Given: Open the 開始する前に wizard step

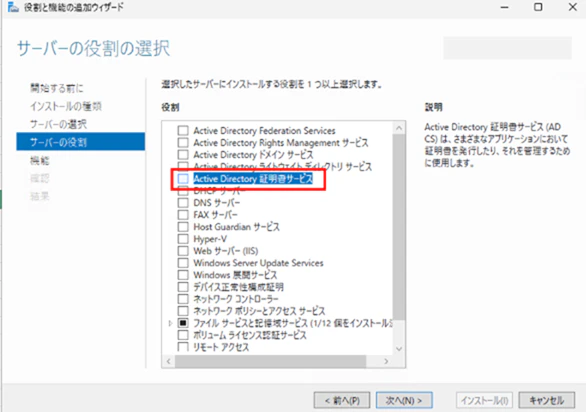Looking at the screenshot, I should coord(57,88).
